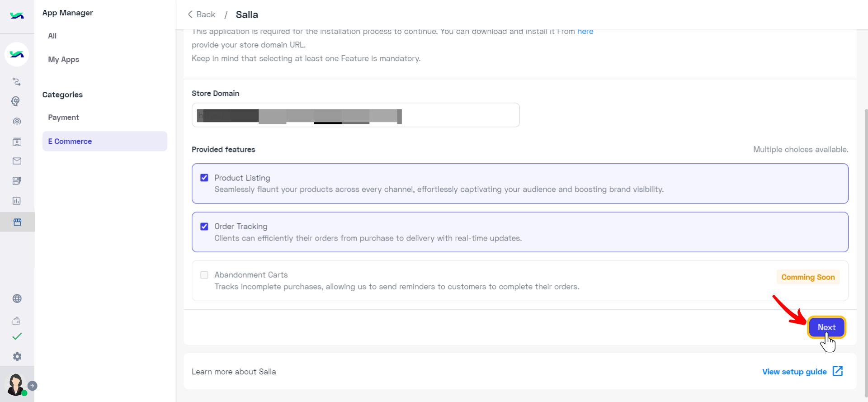Click the 'Learn more about Salla' text
The width and height of the screenshot is (868, 402).
(234, 372)
